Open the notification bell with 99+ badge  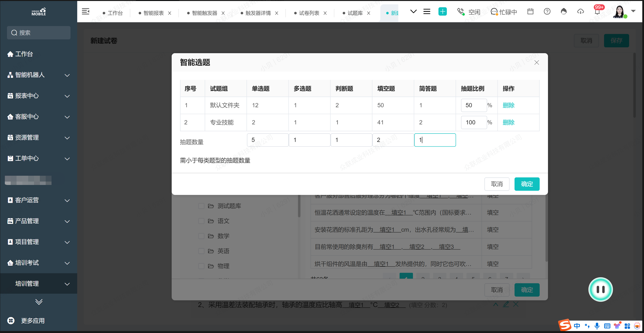[x=597, y=11]
